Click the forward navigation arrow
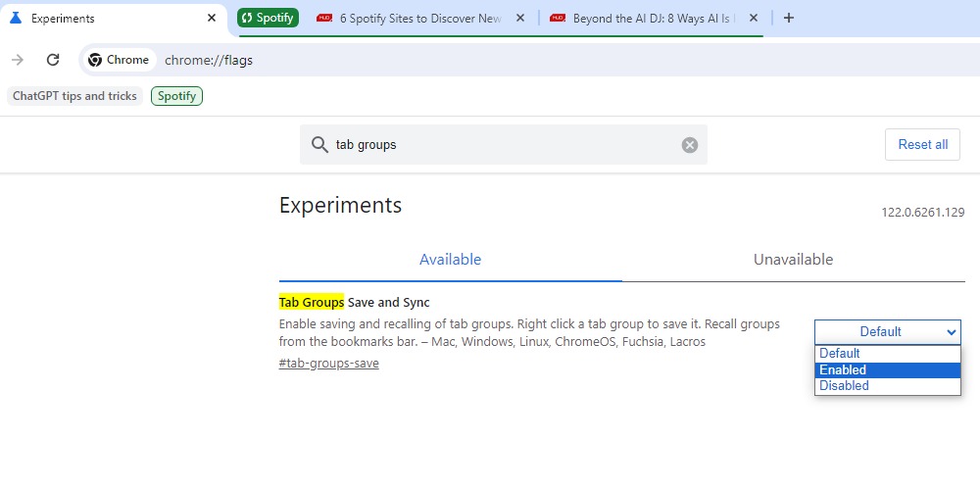Image resolution: width=980 pixels, height=490 pixels. tap(18, 60)
